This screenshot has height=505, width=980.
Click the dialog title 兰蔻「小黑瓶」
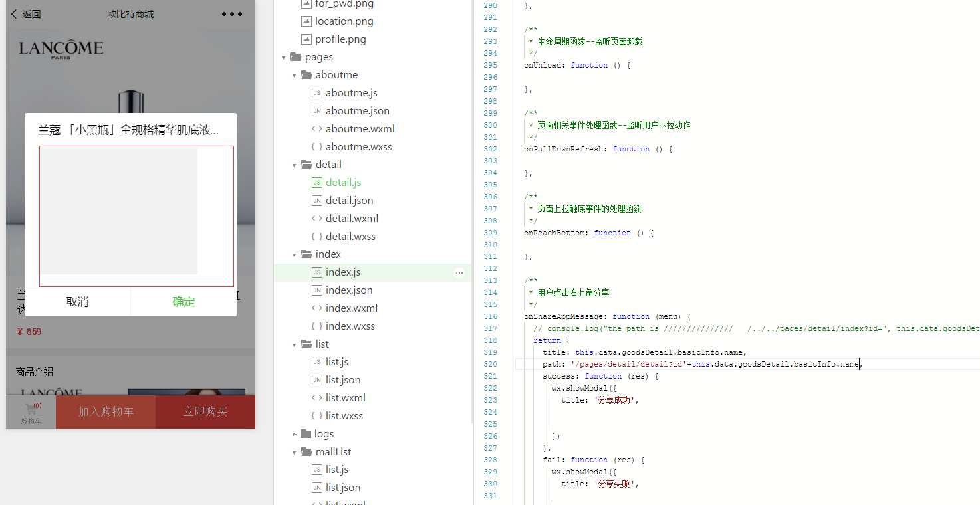(128, 130)
